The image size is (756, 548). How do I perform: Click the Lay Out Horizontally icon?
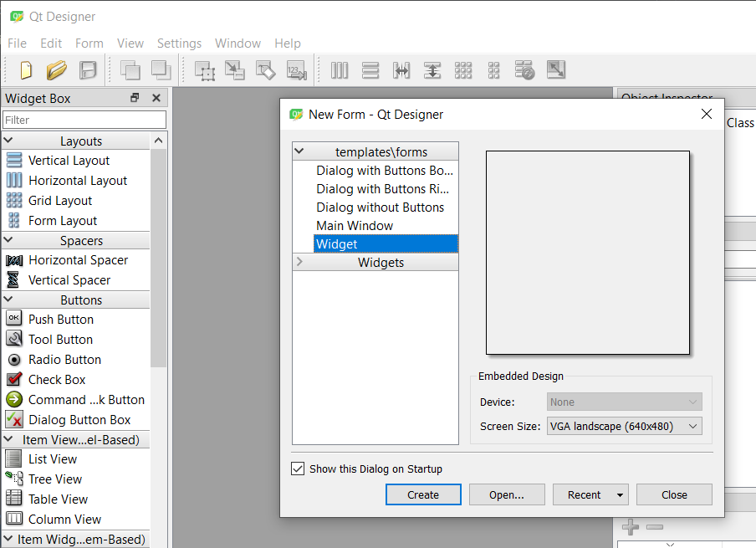(340, 70)
